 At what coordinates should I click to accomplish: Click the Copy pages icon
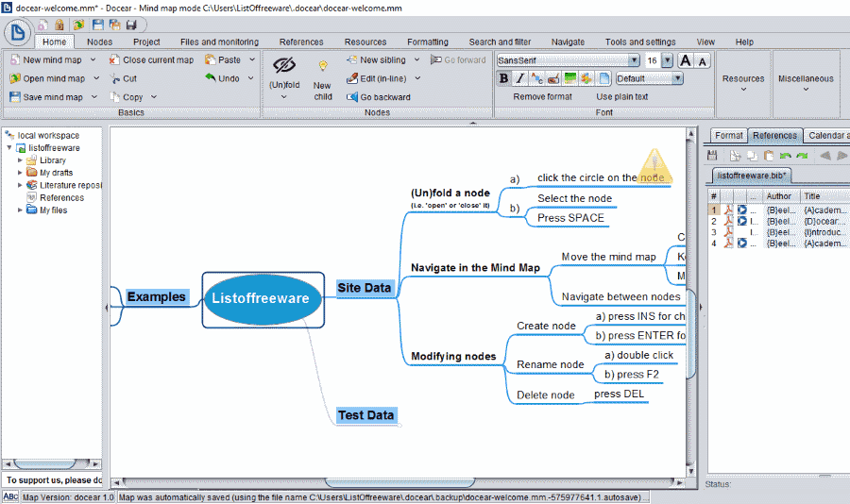115,97
